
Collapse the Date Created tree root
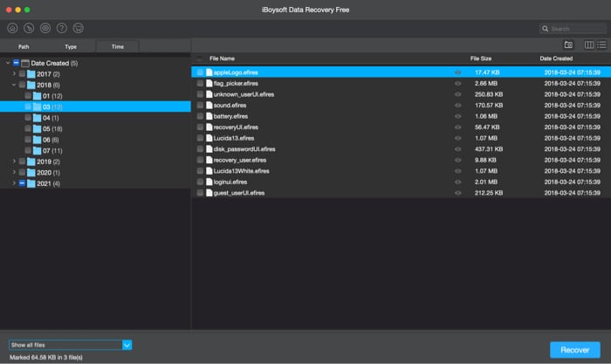click(x=8, y=63)
